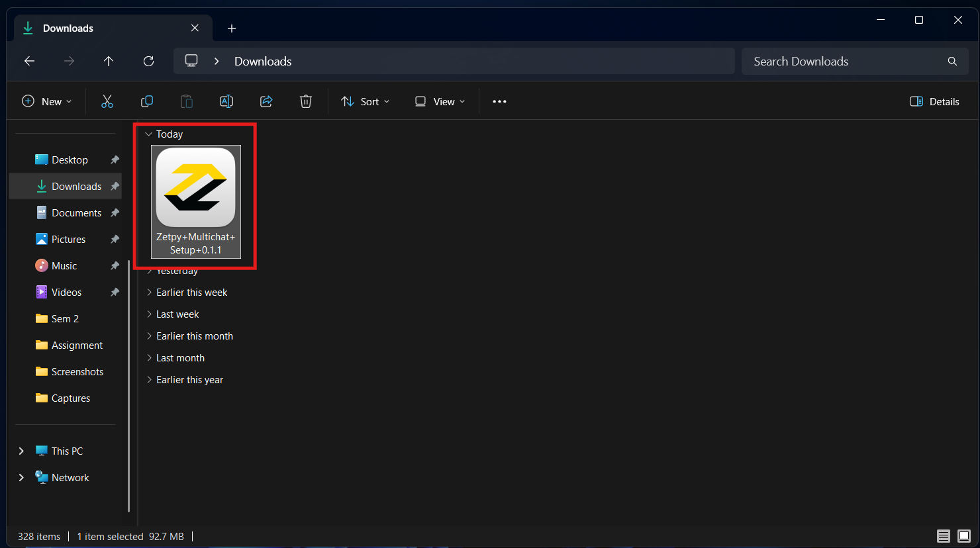980x548 pixels.
Task: Open Music in the sidebar
Action: coord(65,265)
